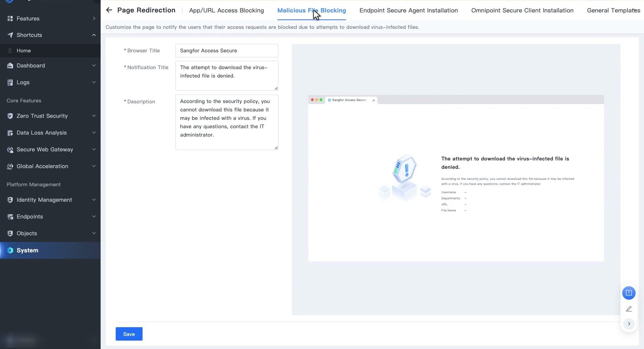Screen dimensions: 644x349
Task: Expand the Global Acceleration chevron
Action: [94, 166]
